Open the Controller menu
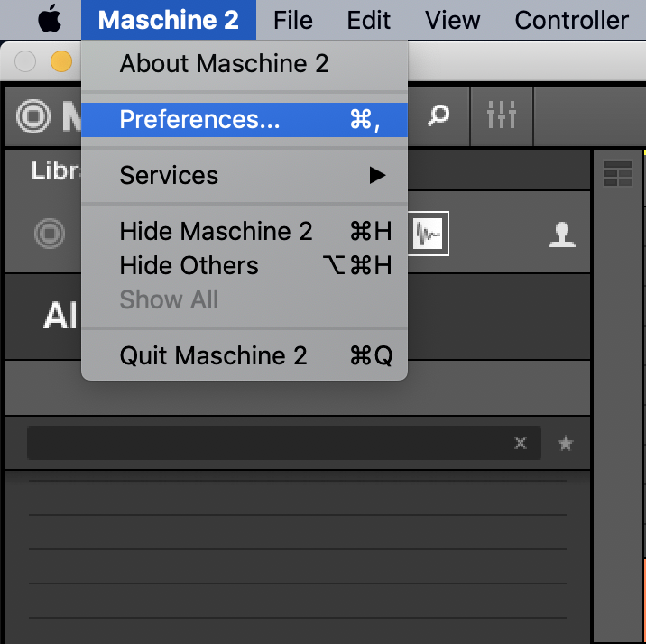 (x=571, y=20)
